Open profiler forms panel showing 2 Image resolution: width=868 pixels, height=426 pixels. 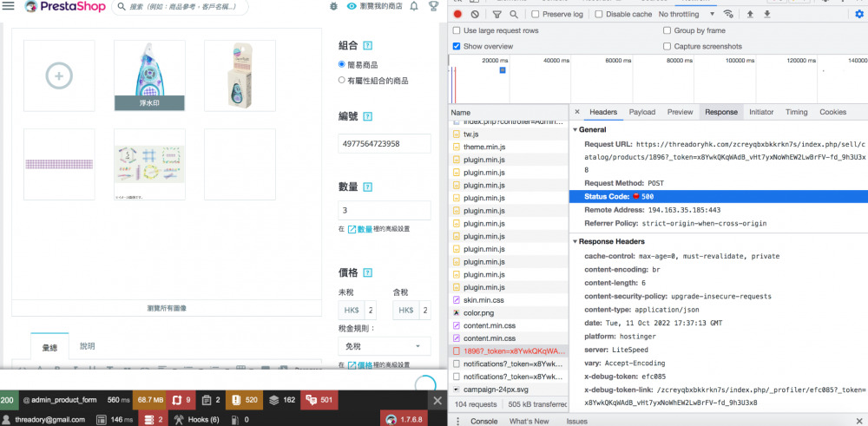coord(212,400)
